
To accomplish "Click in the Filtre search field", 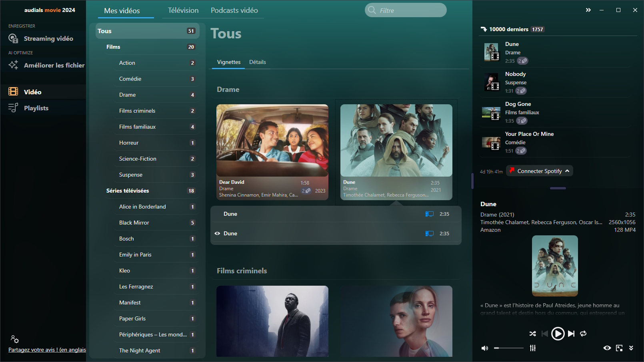I will coord(406,10).
